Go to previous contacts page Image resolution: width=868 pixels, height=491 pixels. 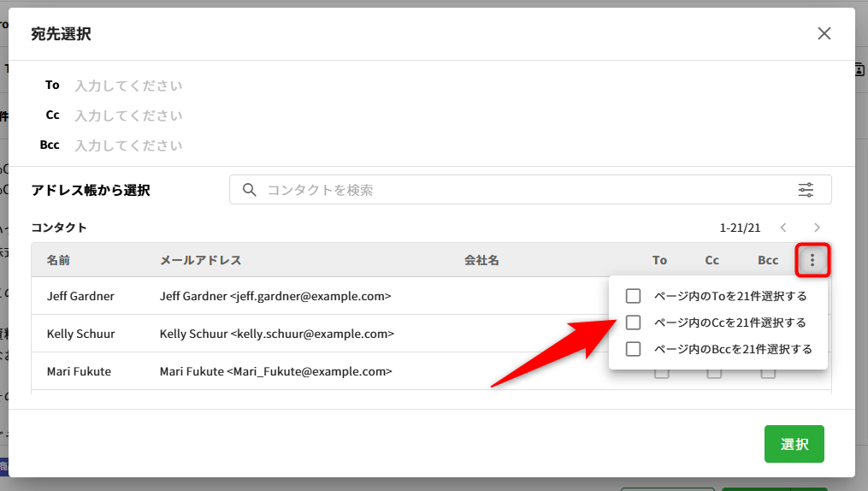(783, 228)
